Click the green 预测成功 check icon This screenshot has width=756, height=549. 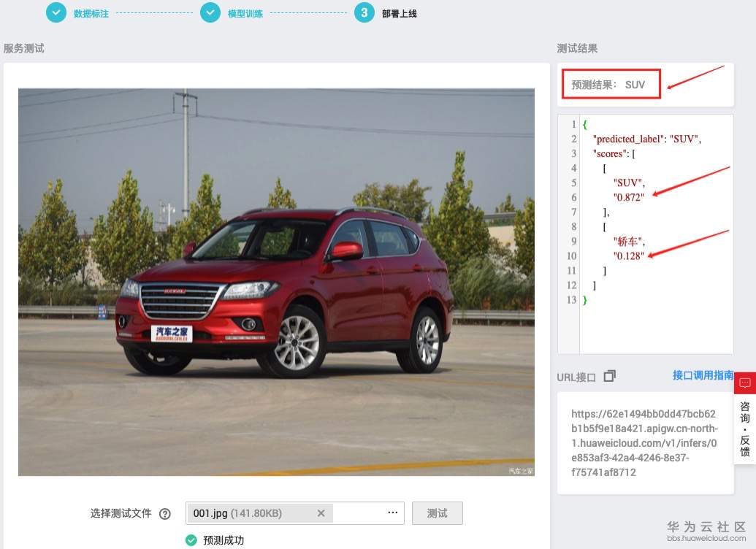pos(191,540)
